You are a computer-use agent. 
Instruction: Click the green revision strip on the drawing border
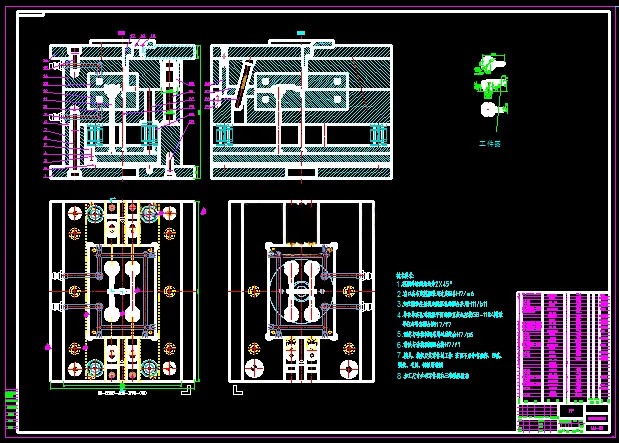click(11, 409)
